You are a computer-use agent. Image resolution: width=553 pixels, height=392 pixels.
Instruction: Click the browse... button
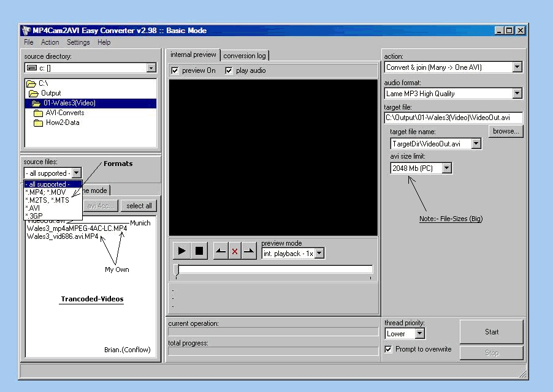pyautogui.click(x=506, y=131)
